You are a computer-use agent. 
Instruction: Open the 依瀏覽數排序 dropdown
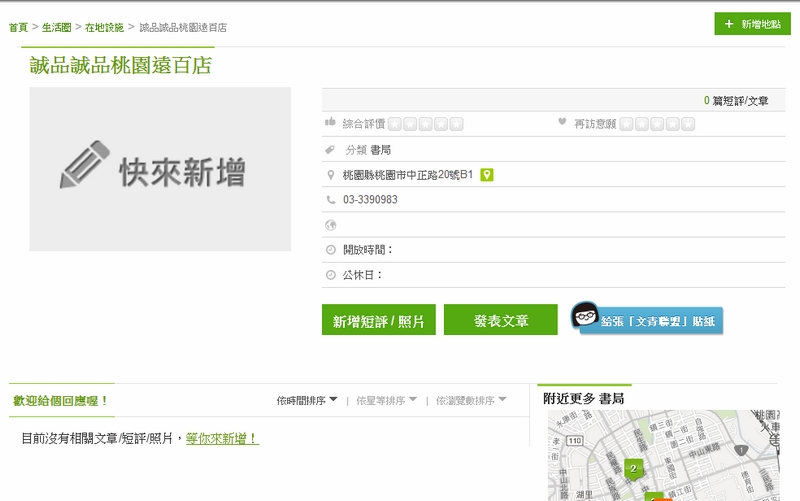(471, 400)
